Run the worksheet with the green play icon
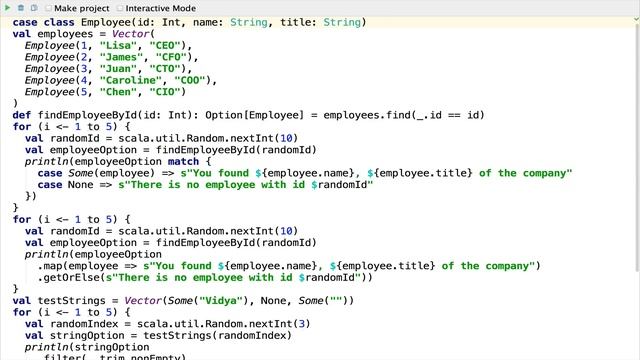 [x=7, y=8]
